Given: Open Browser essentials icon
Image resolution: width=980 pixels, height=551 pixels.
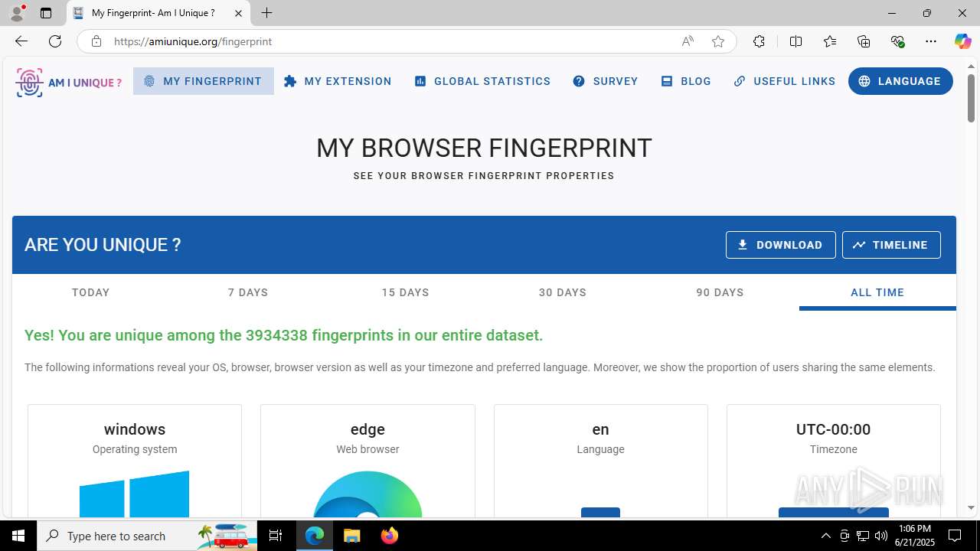Looking at the screenshot, I should coord(897,41).
